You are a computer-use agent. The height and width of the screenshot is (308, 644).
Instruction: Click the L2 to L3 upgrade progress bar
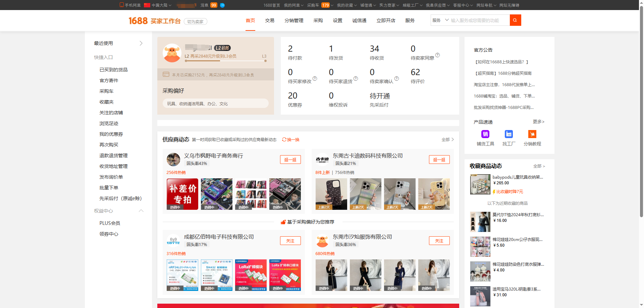pos(225,61)
